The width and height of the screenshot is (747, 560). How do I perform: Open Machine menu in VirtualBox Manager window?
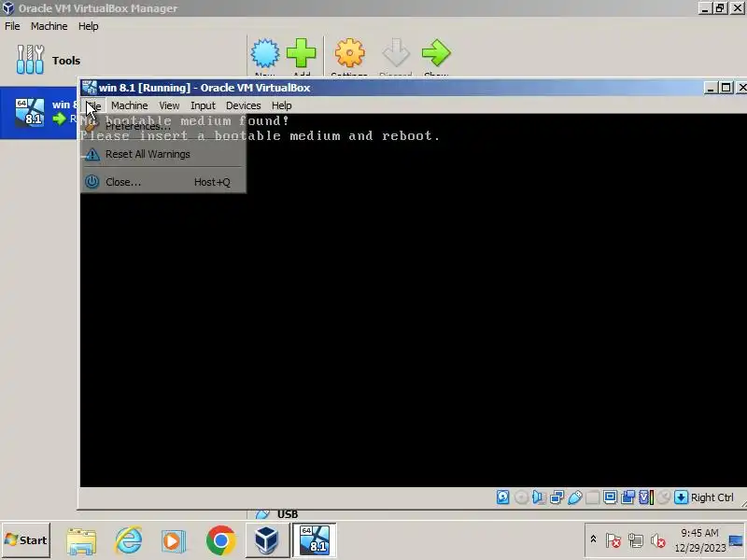coord(49,26)
